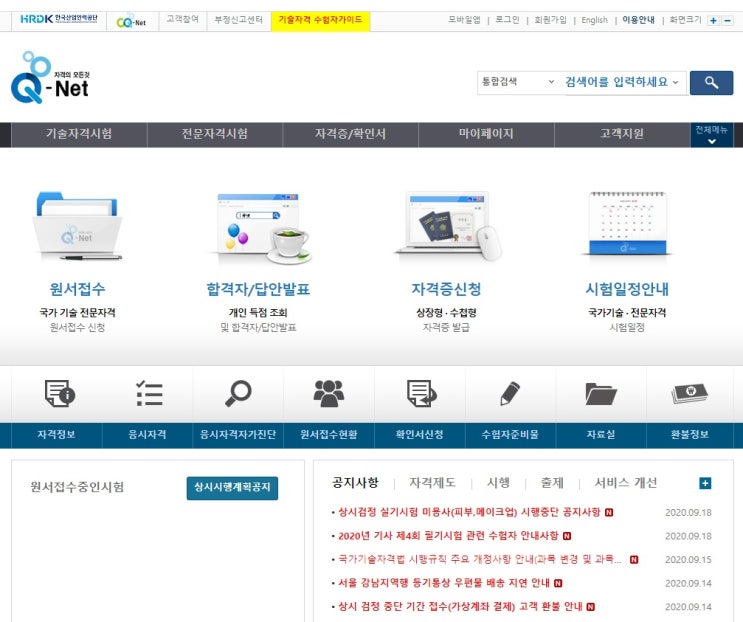The width and height of the screenshot is (743, 622).
Task: Click the 부정신고센터 top link
Action: (x=238, y=20)
